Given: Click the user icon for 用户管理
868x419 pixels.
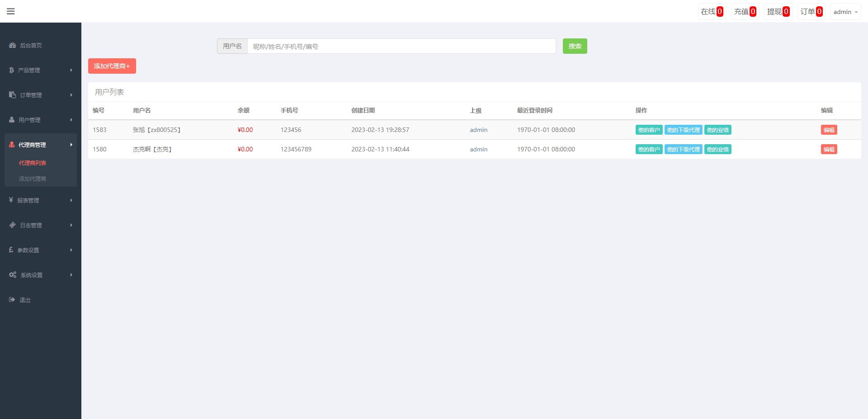Looking at the screenshot, I should (x=12, y=120).
